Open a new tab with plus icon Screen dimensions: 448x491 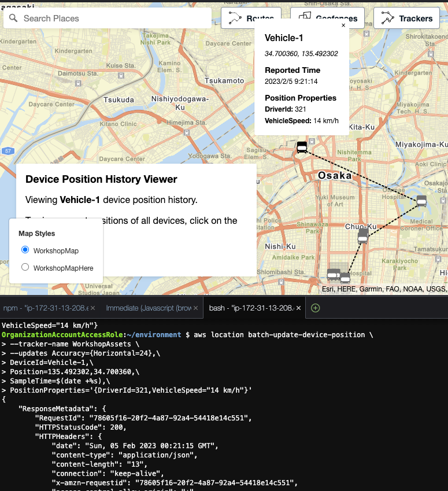(x=315, y=308)
